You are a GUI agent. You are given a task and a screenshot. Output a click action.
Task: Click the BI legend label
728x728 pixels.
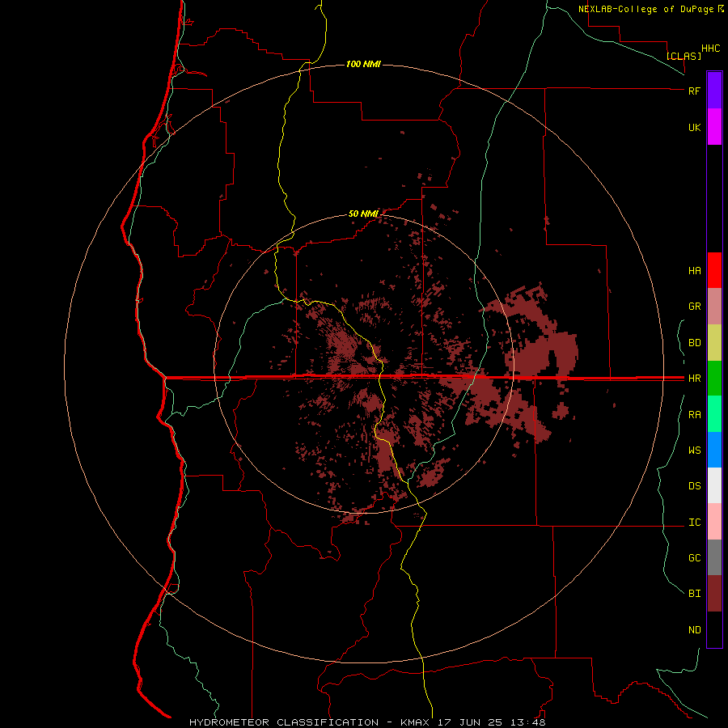coord(694,594)
